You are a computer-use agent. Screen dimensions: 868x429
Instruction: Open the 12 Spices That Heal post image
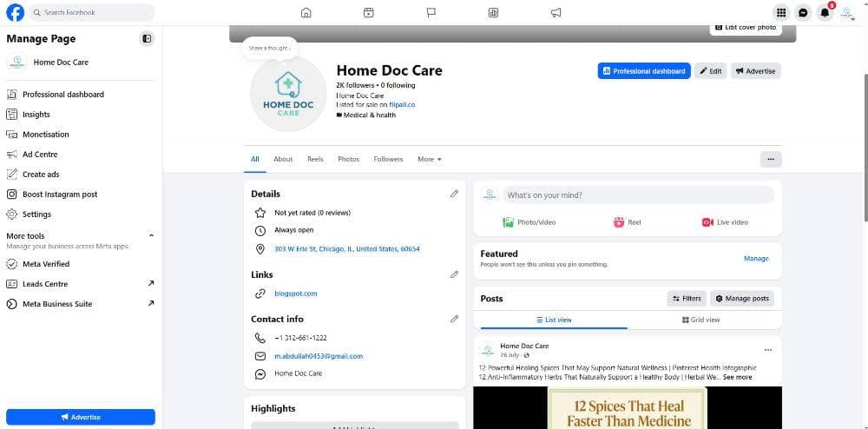pos(628,408)
